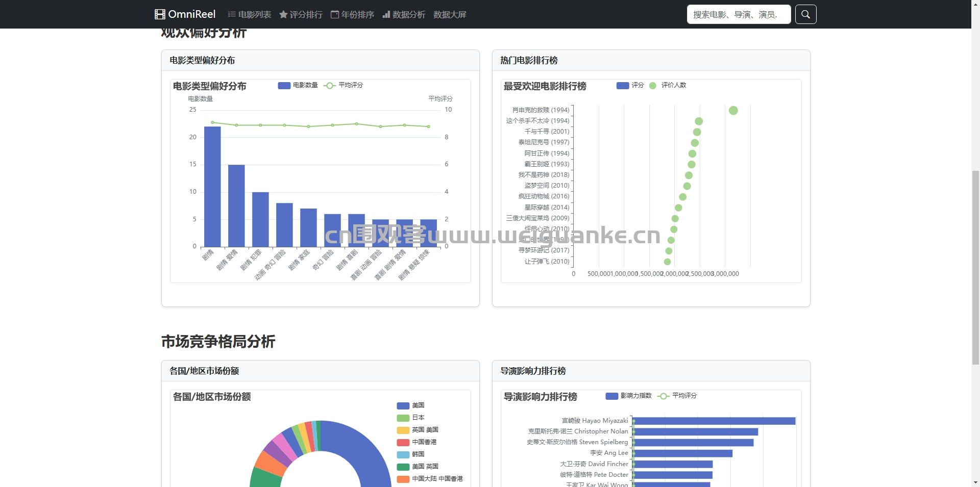Click the 热门电影排行榜 card header
Image resolution: width=980 pixels, height=487 pixels.
click(651, 60)
